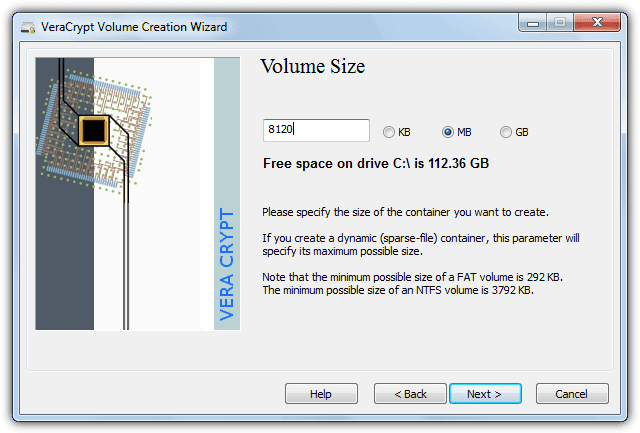Click the 'dynamic (sparse-file) container' paragraph

point(420,244)
